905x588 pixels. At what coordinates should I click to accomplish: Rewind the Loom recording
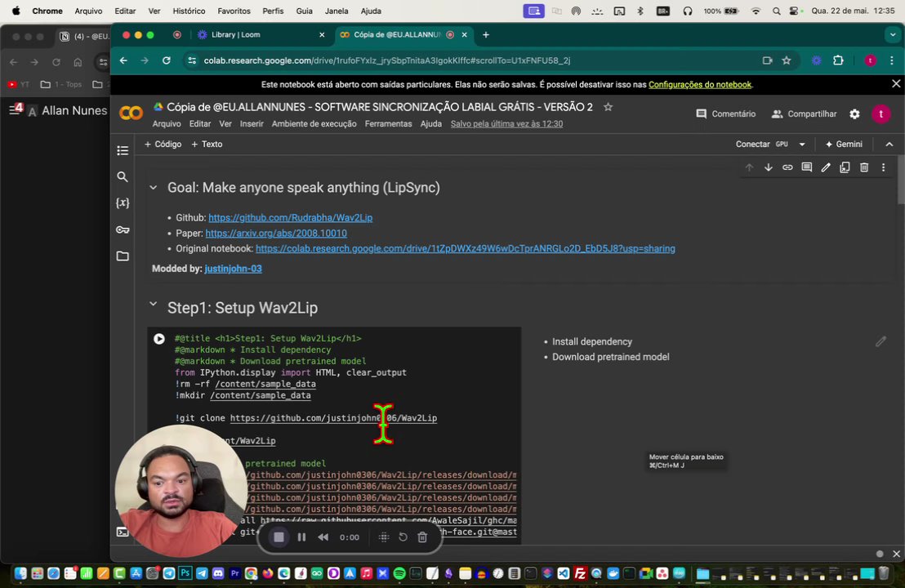tap(323, 537)
